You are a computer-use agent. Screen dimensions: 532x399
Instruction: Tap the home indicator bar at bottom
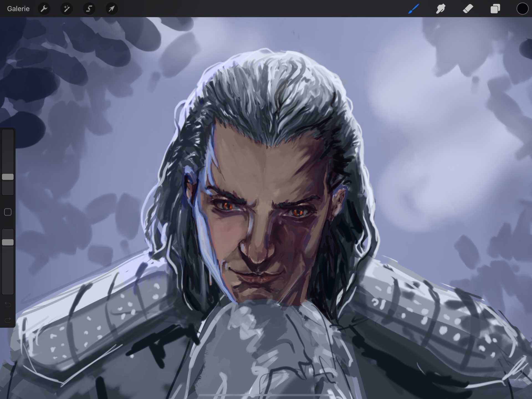pyautogui.click(x=266, y=395)
